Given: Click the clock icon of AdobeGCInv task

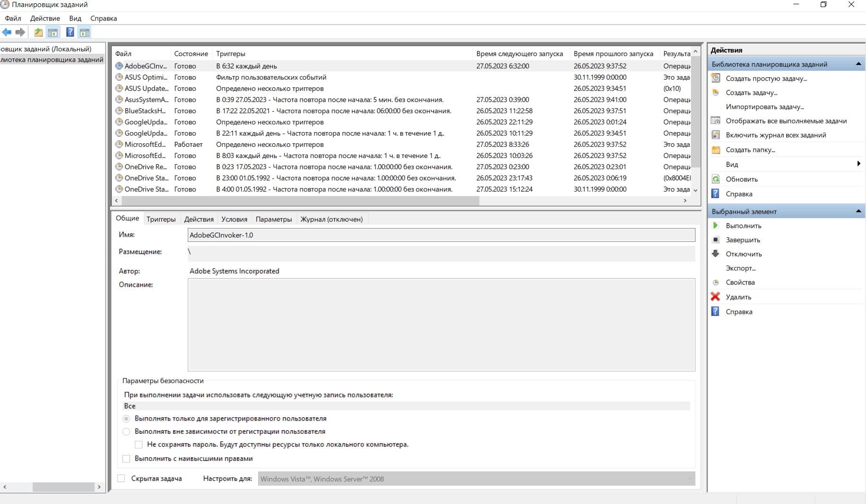Looking at the screenshot, I should 119,66.
